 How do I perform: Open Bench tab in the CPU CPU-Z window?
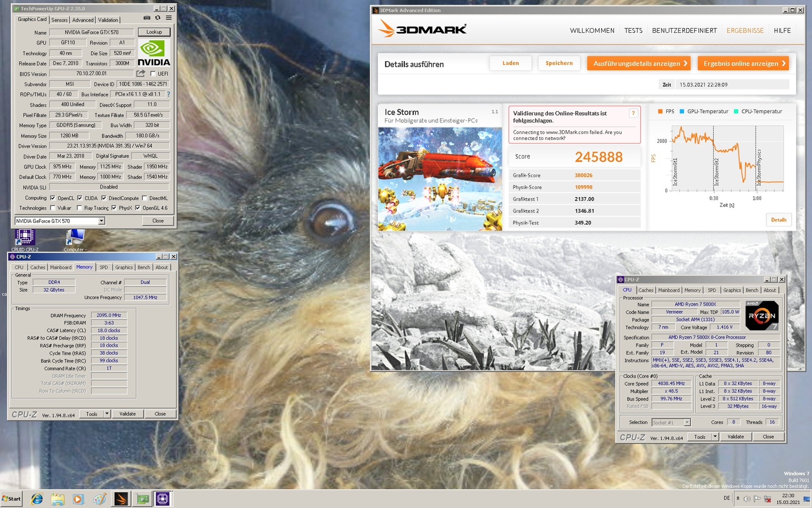[752, 290]
